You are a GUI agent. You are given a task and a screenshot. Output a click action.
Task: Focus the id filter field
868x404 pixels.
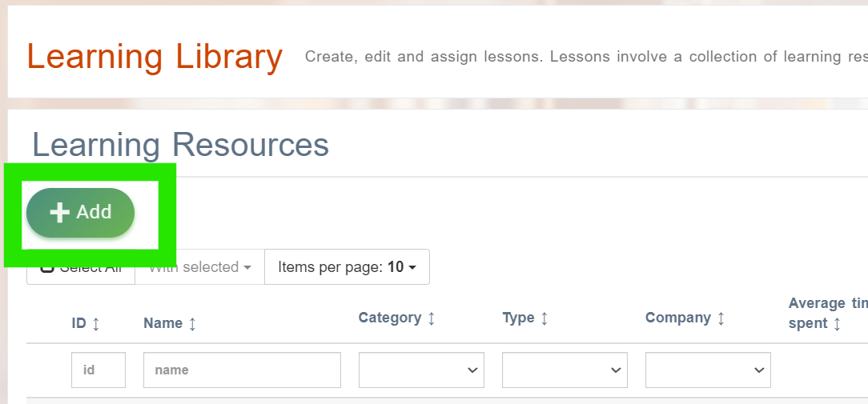pyautogui.click(x=98, y=370)
